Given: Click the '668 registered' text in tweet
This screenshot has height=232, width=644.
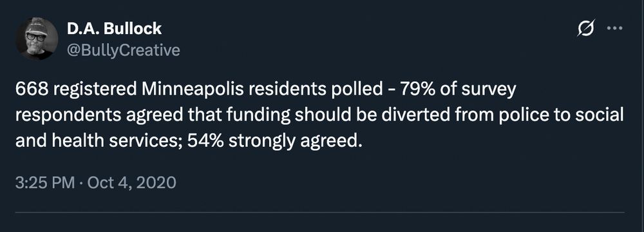Looking at the screenshot, I should (x=76, y=90).
